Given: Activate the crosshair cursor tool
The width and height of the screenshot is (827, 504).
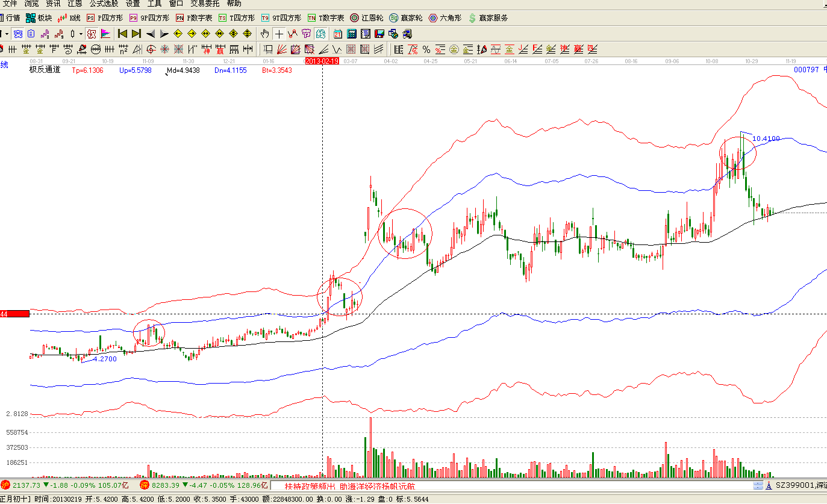Looking at the screenshot, I should point(279,34).
